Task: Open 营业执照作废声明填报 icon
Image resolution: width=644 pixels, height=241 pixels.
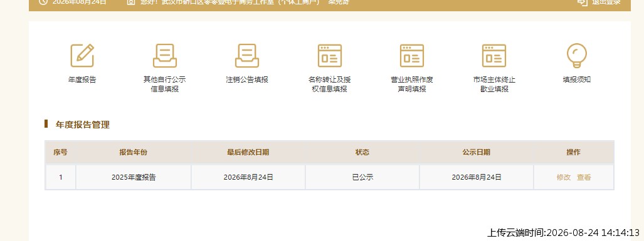Action: coord(412,56)
